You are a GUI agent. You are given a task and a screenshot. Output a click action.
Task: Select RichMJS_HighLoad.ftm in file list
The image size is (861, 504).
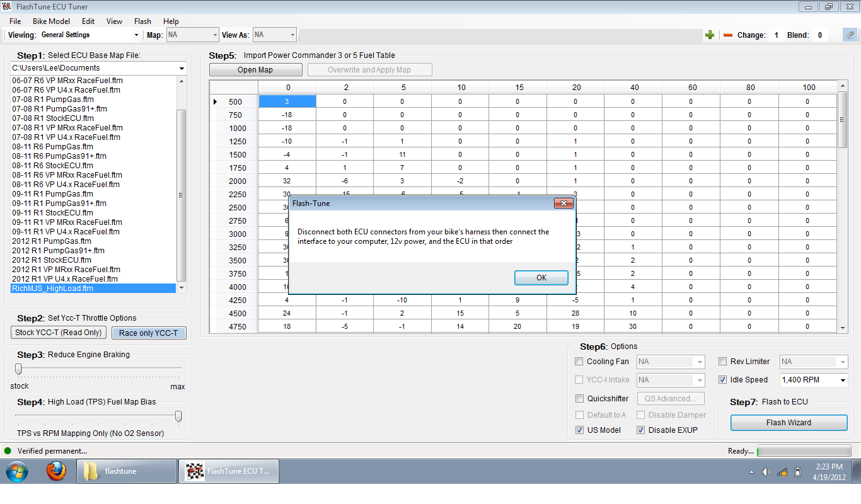(x=93, y=289)
